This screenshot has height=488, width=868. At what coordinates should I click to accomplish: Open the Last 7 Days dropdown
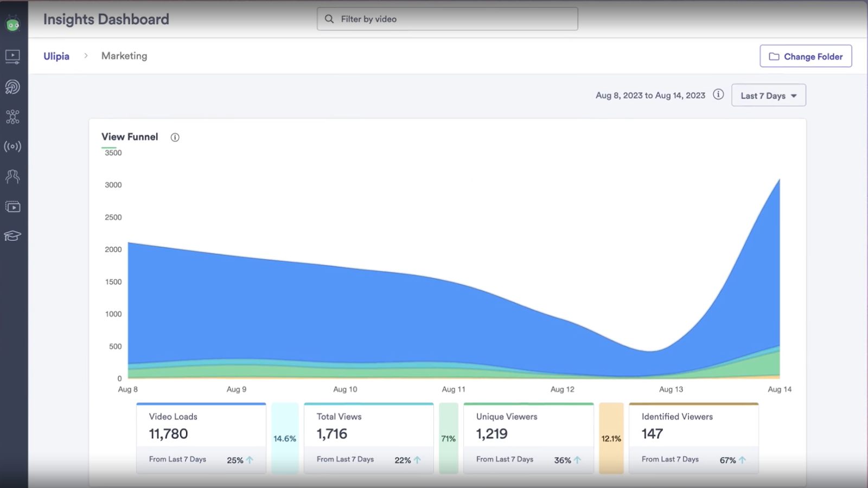pyautogui.click(x=769, y=95)
